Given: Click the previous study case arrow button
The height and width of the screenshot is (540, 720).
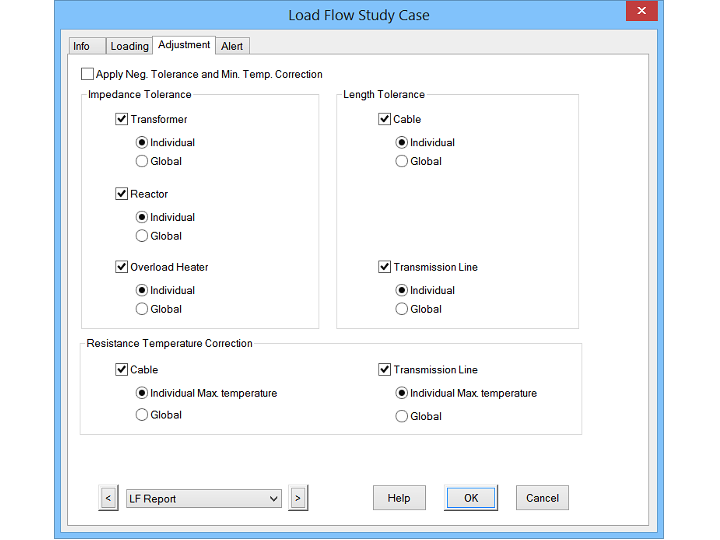Looking at the screenshot, I should (x=109, y=498).
